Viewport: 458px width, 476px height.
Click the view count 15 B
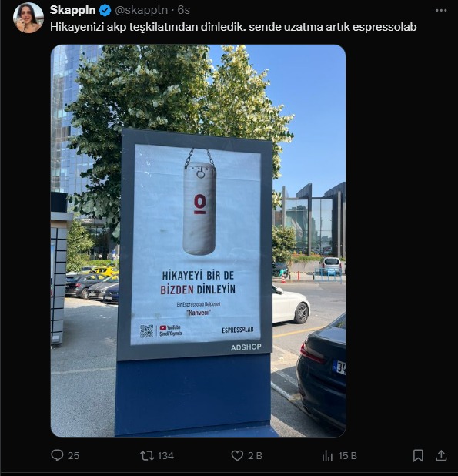348,456
